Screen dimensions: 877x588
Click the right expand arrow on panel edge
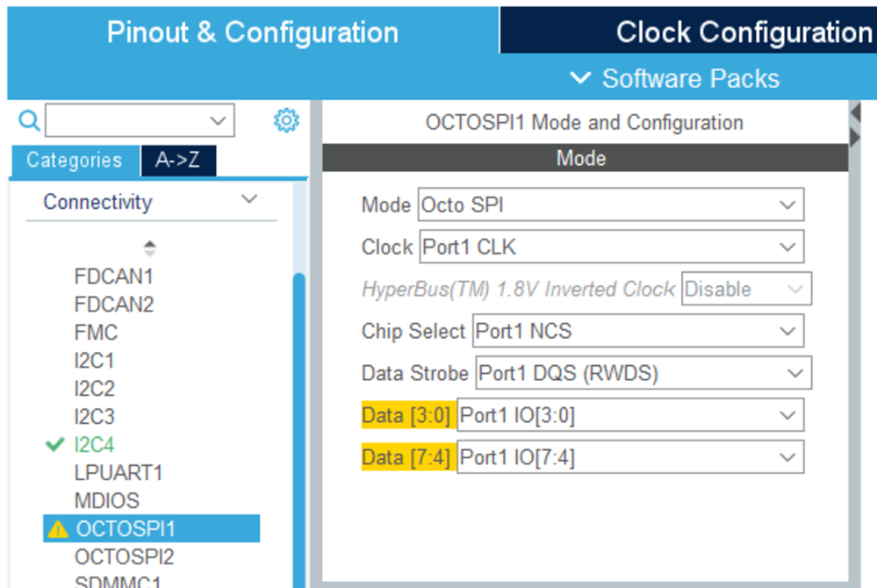(x=855, y=137)
